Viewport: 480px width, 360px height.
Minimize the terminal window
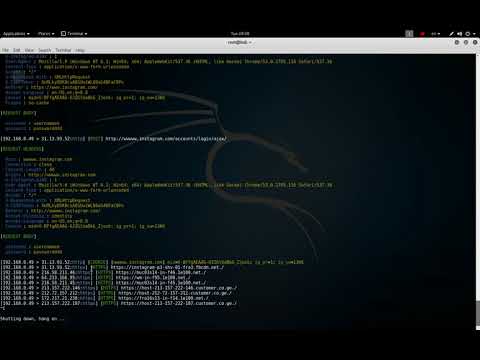(x=457, y=42)
